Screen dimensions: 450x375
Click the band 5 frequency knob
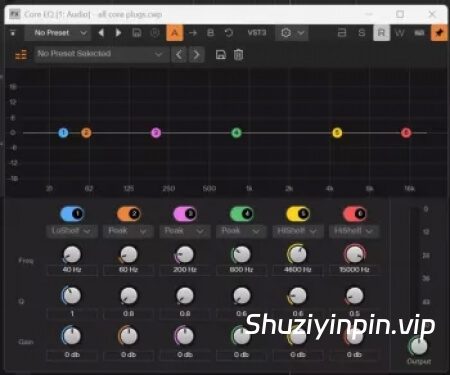pos(297,254)
